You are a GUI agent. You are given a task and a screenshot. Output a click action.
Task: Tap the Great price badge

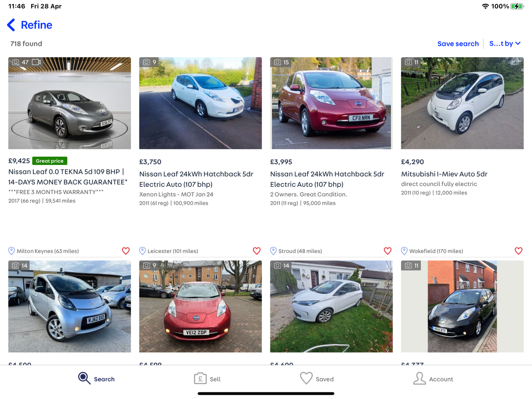pos(49,161)
